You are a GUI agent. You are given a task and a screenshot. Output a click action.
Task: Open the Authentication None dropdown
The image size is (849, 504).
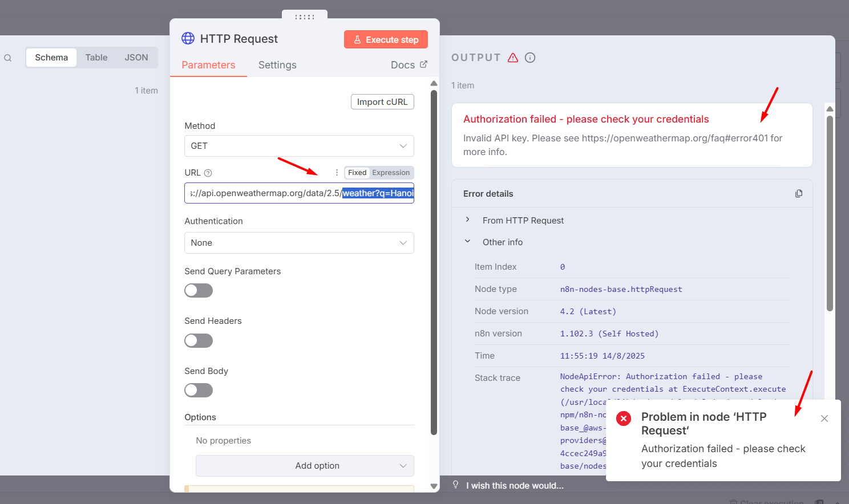299,243
